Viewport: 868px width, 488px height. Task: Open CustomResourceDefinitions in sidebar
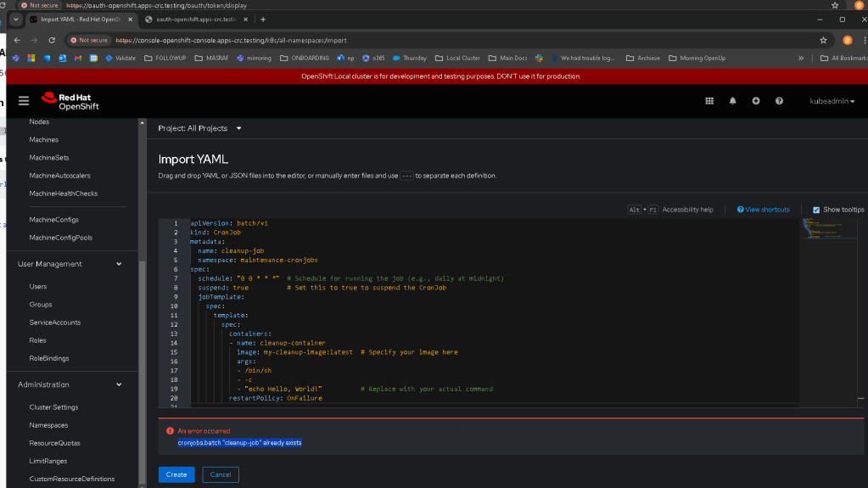click(72, 480)
